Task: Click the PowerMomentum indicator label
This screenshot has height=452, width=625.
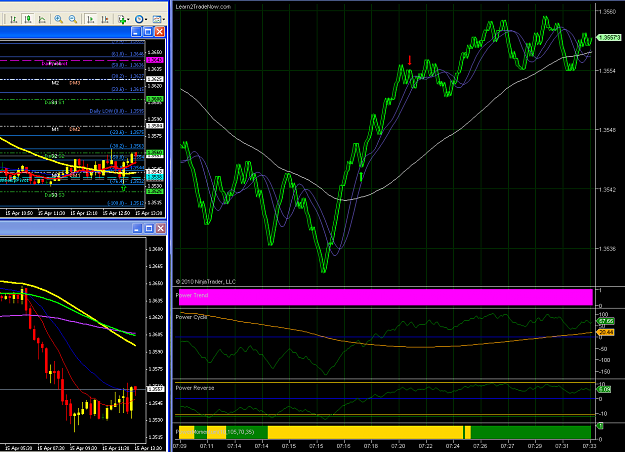Action: [x=215, y=432]
